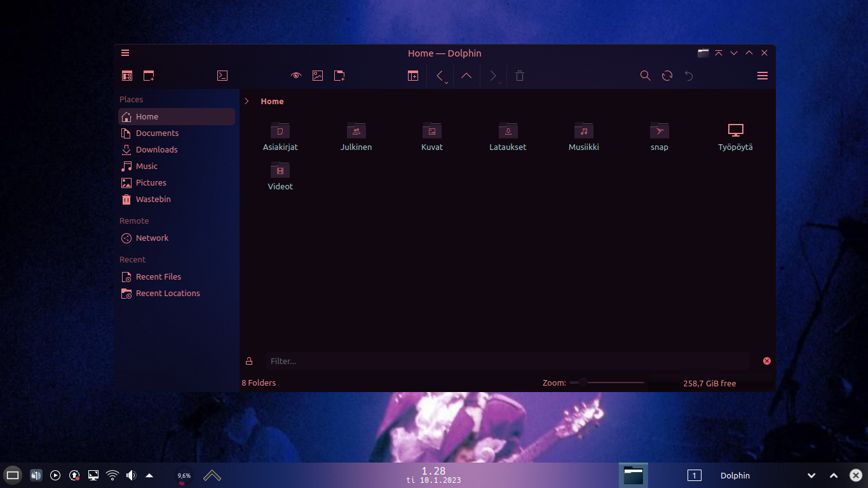Viewport: 868px width, 488px height.
Task: Select the Musiikki folder
Action: (584, 137)
